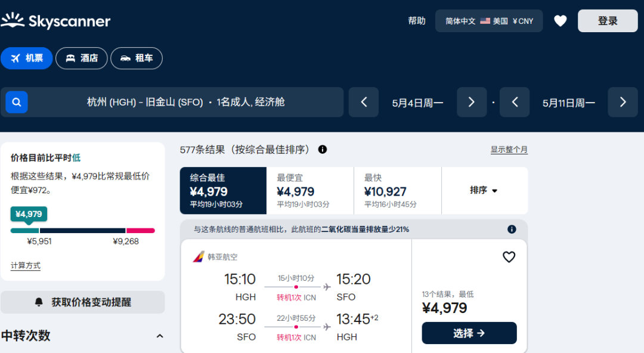Open the 排序 sort dropdown

[x=484, y=190]
